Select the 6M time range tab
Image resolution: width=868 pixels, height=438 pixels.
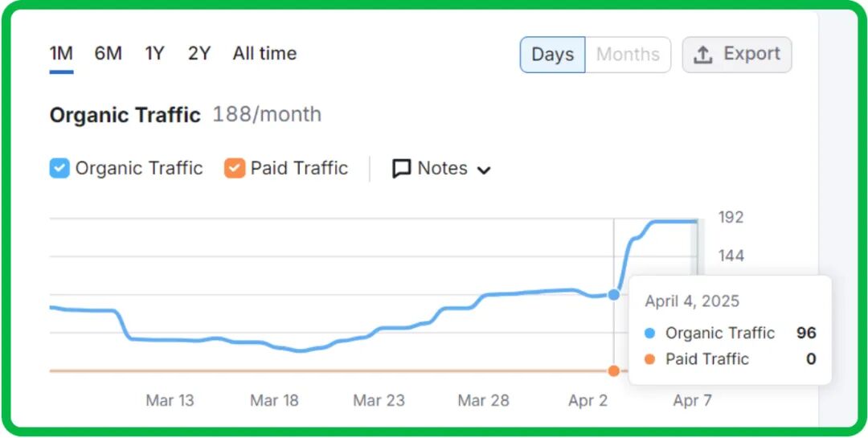[108, 54]
